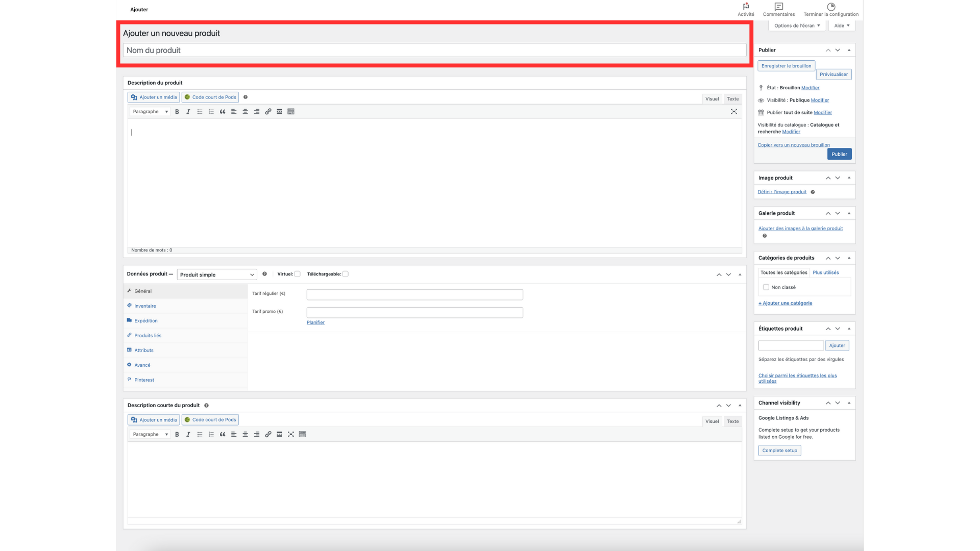The width and height of the screenshot is (980, 551).
Task: Insert blockquote in product description editor
Action: click(x=223, y=112)
